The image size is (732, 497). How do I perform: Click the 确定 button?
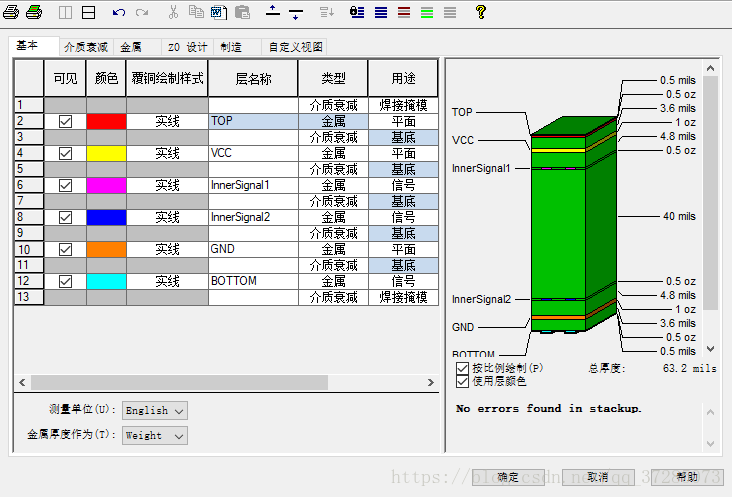point(508,477)
